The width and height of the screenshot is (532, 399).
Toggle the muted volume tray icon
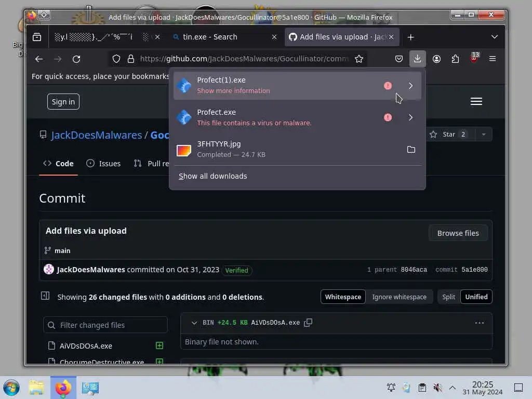pyautogui.click(x=437, y=388)
